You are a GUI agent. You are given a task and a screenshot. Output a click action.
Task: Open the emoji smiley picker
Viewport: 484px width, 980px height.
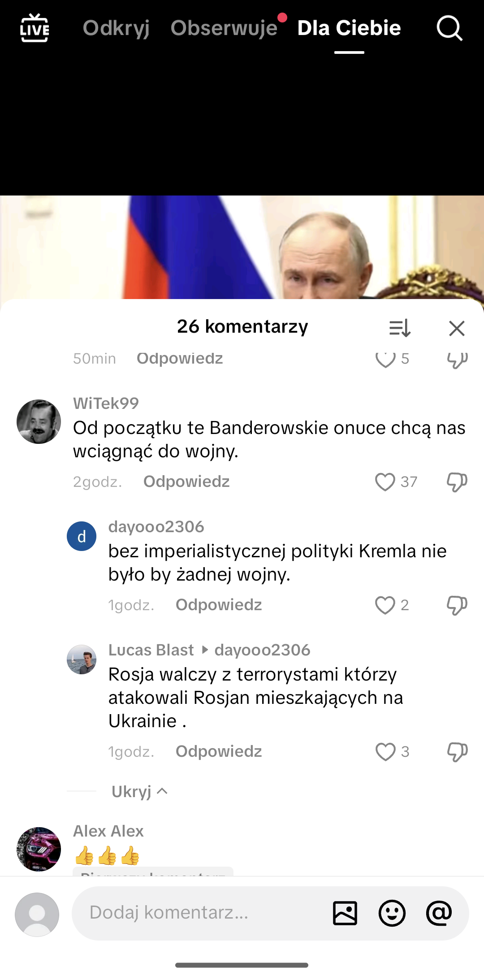pyautogui.click(x=392, y=913)
